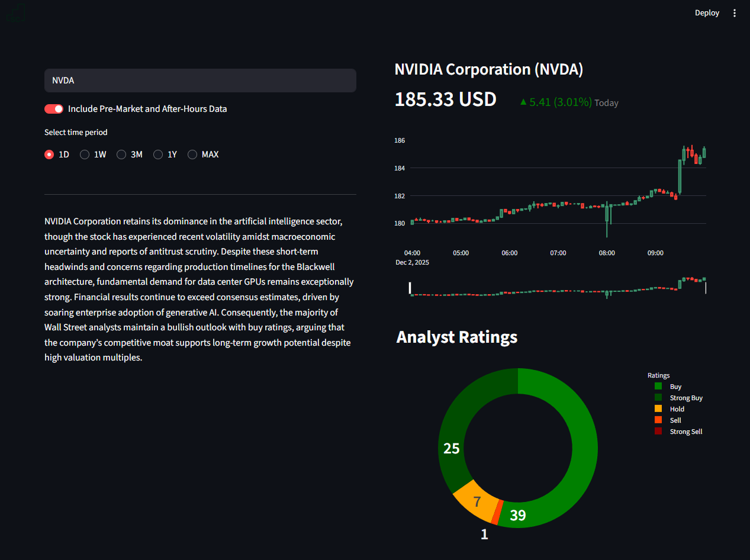Select the 1W time period
This screenshot has height=560, width=750.
85,154
